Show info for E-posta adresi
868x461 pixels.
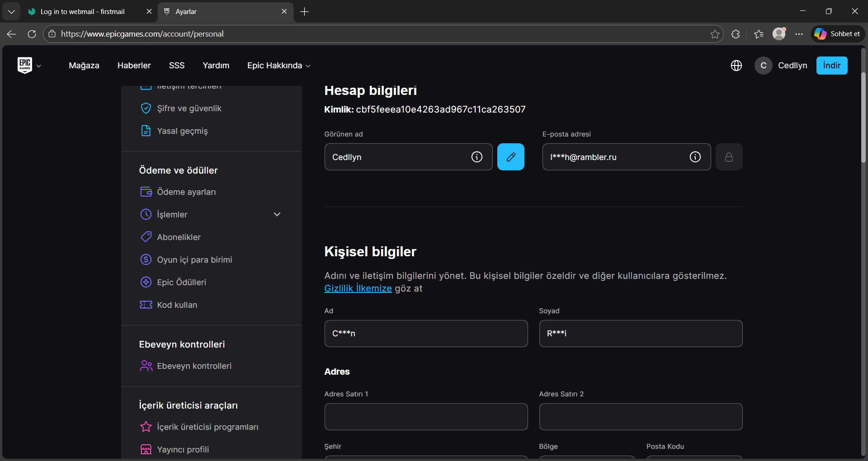[695, 157]
